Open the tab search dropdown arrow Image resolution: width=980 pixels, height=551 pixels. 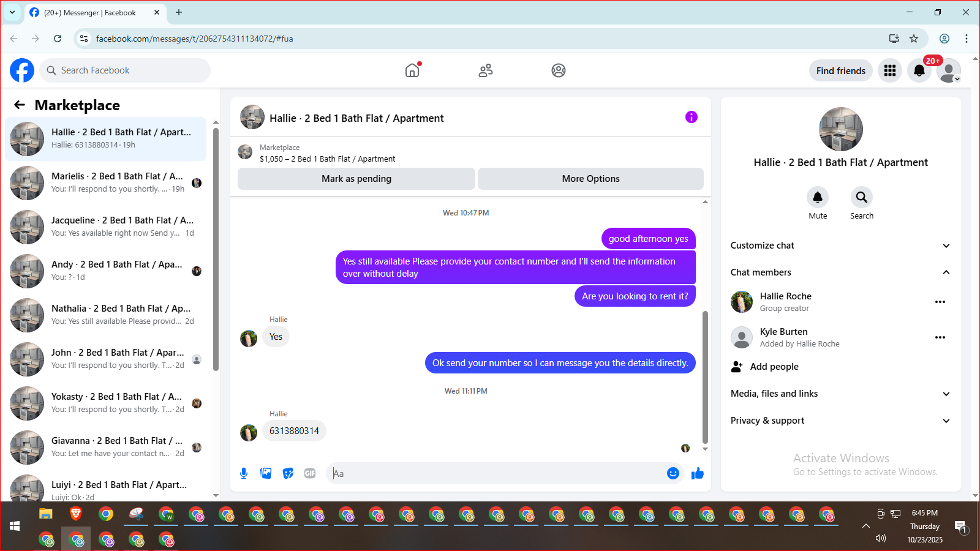pyautogui.click(x=12, y=12)
